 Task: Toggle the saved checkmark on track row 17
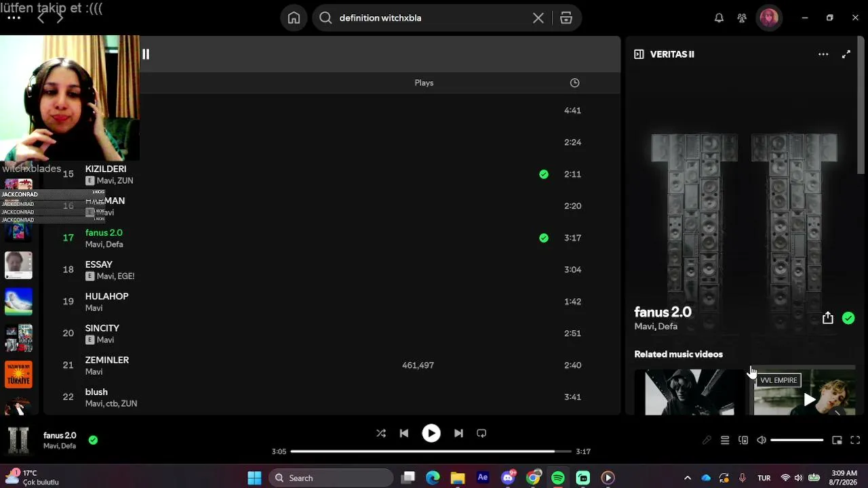click(544, 238)
